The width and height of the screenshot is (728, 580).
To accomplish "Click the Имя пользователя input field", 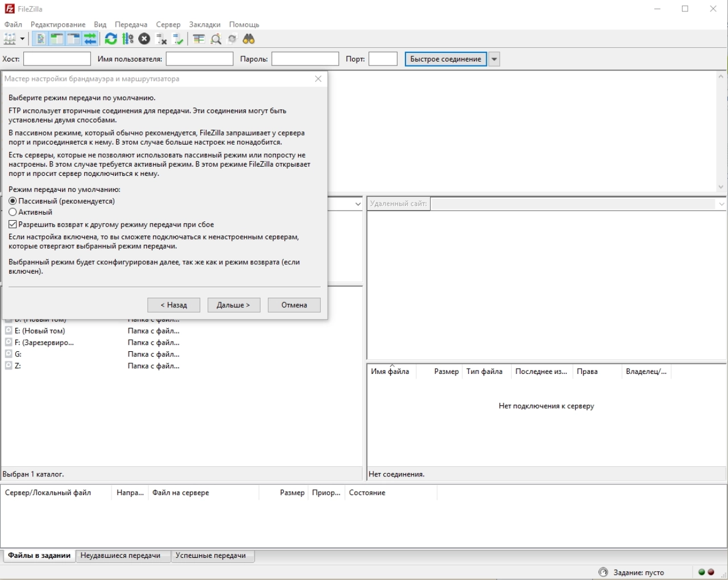I will (200, 59).
